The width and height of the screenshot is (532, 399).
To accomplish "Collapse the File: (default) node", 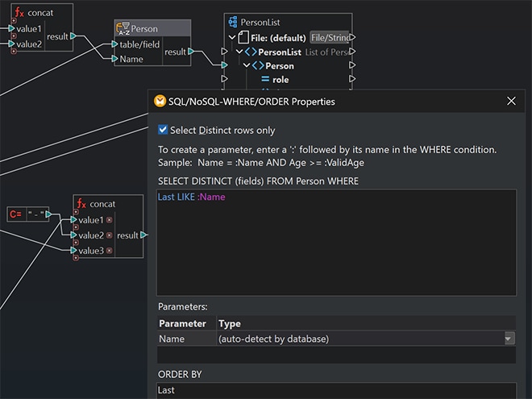I will [232, 37].
